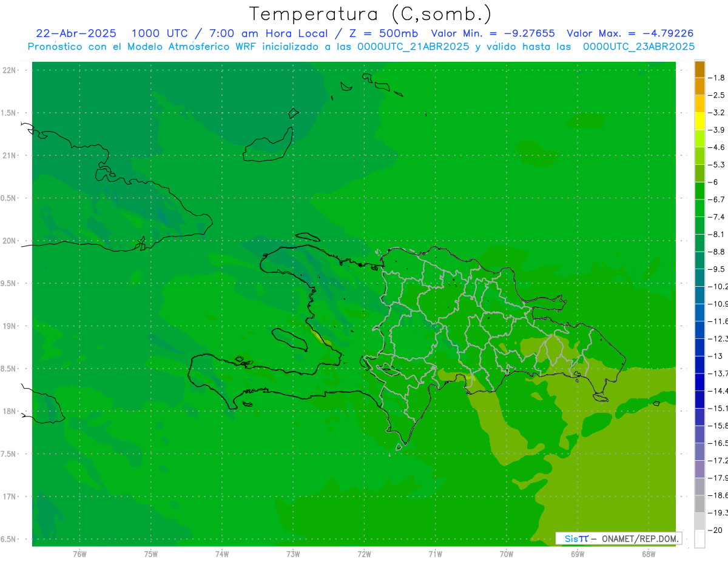Pick the bright yellow swatch in color bar

699,121
